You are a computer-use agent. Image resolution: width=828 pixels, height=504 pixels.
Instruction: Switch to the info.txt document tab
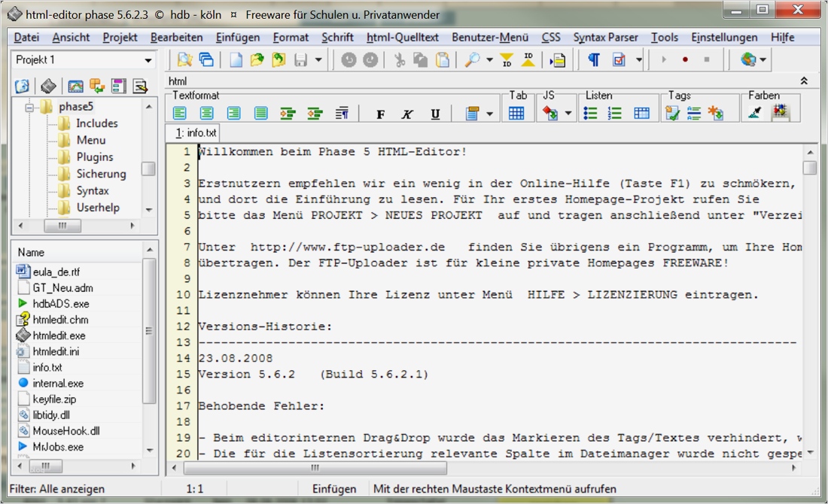[x=192, y=132]
